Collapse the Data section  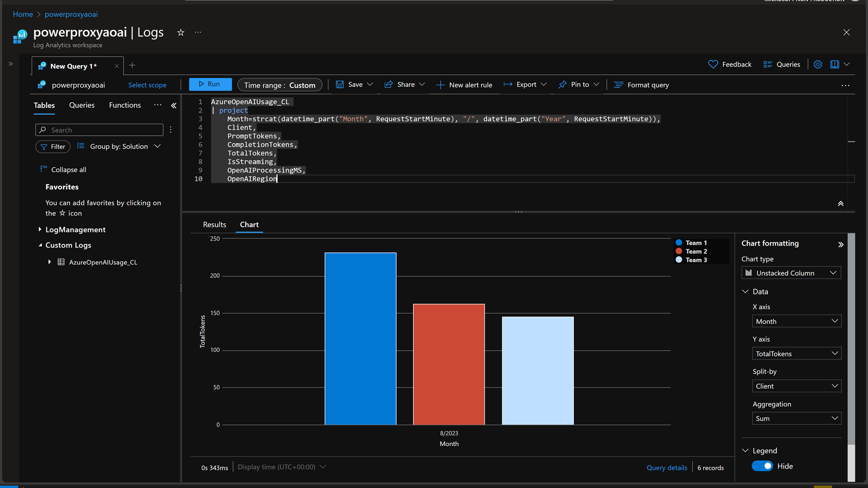click(745, 291)
